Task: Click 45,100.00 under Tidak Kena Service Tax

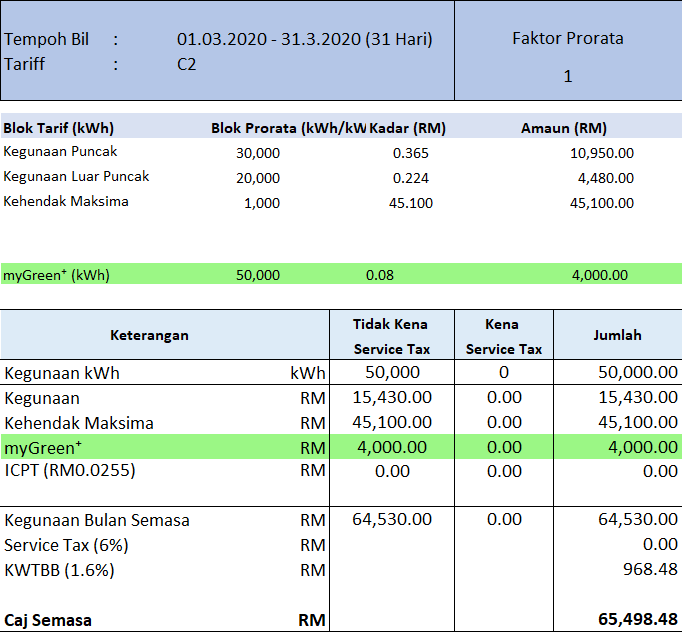Action: coord(392,422)
